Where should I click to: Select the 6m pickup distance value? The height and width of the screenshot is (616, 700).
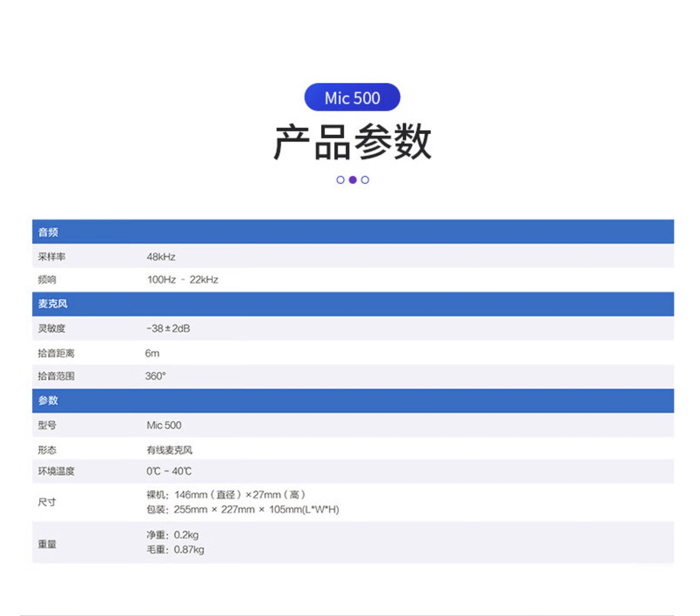[x=152, y=353]
